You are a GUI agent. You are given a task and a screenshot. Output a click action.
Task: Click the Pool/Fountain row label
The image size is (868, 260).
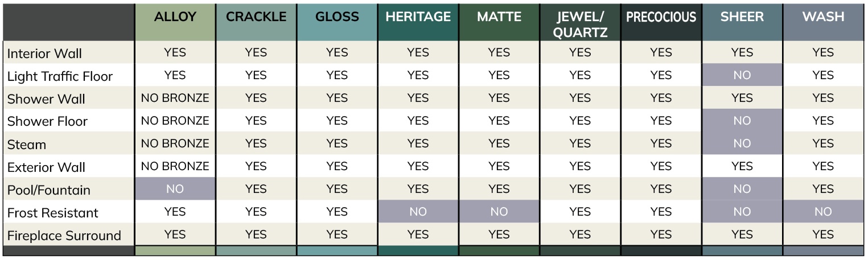point(48,190)
